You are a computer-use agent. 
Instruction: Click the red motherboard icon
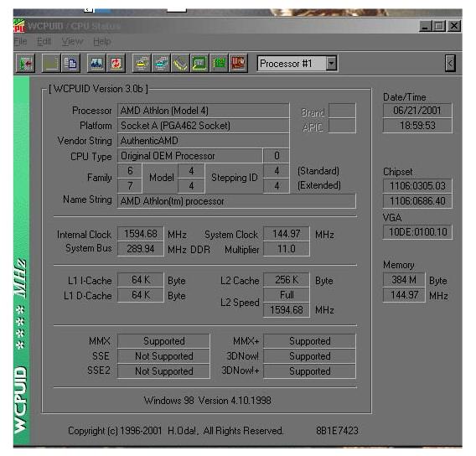coord(239,64)
